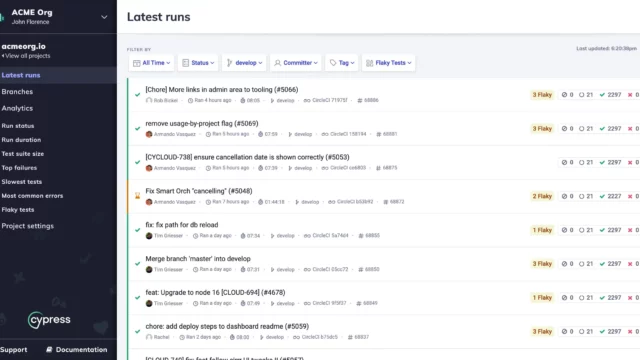This screenshot has width=640, height=360.
Task: Open the Committer filter dropdown
Action: click(x=296, y=63)
